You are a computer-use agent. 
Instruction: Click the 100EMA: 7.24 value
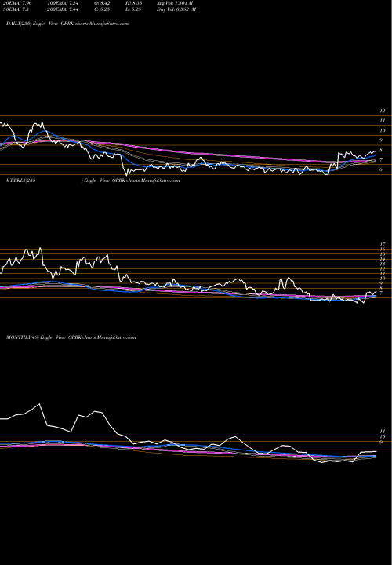point(63,3)
